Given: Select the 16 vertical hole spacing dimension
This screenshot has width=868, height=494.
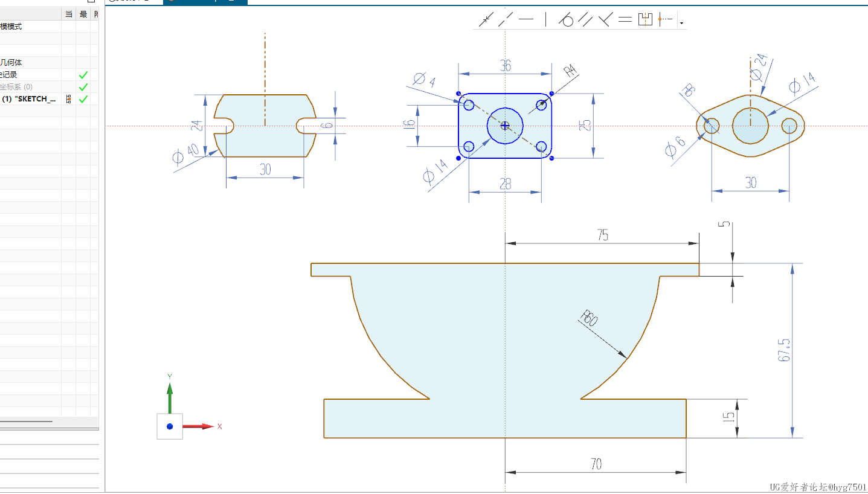Looking at the screenshot, I should 410,125.
